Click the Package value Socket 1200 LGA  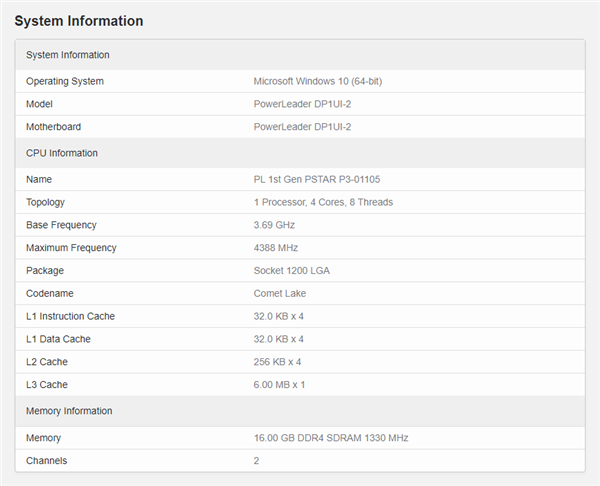tap(293, 271)
